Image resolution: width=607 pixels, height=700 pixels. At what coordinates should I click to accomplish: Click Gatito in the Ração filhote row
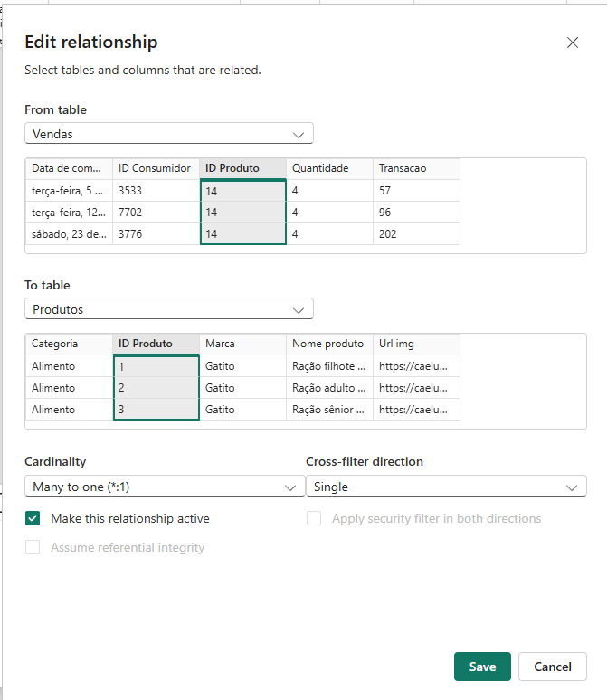(243, 366)
